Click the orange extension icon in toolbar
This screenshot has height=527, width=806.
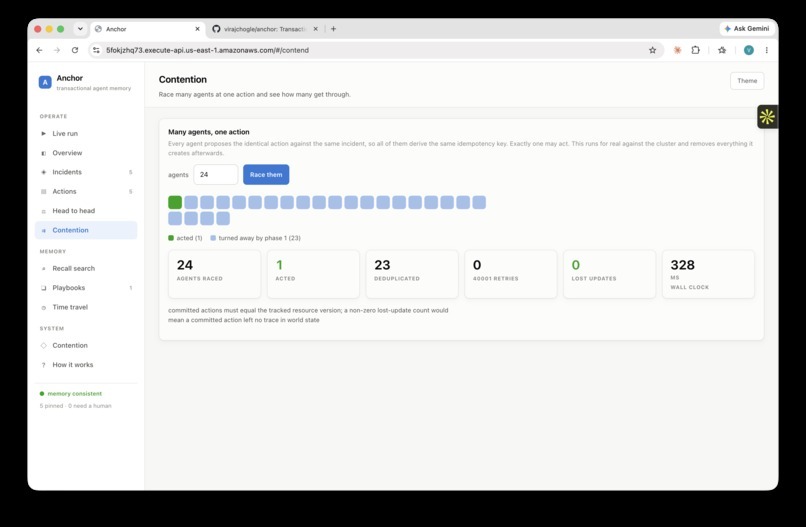pos(677,50)
